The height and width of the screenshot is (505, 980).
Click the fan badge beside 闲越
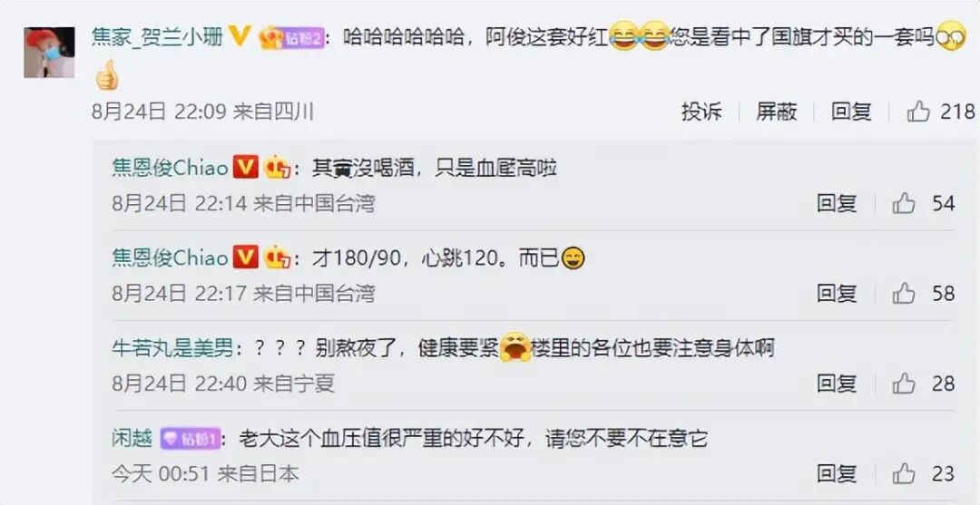click(x=190, y=439)
